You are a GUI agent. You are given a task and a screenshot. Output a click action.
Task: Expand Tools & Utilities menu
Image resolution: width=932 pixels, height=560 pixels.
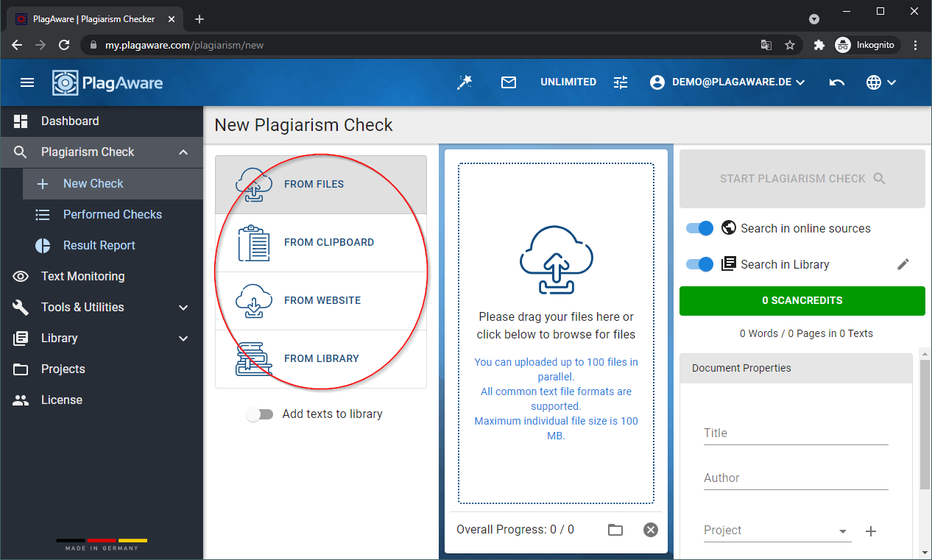[102, 307]
